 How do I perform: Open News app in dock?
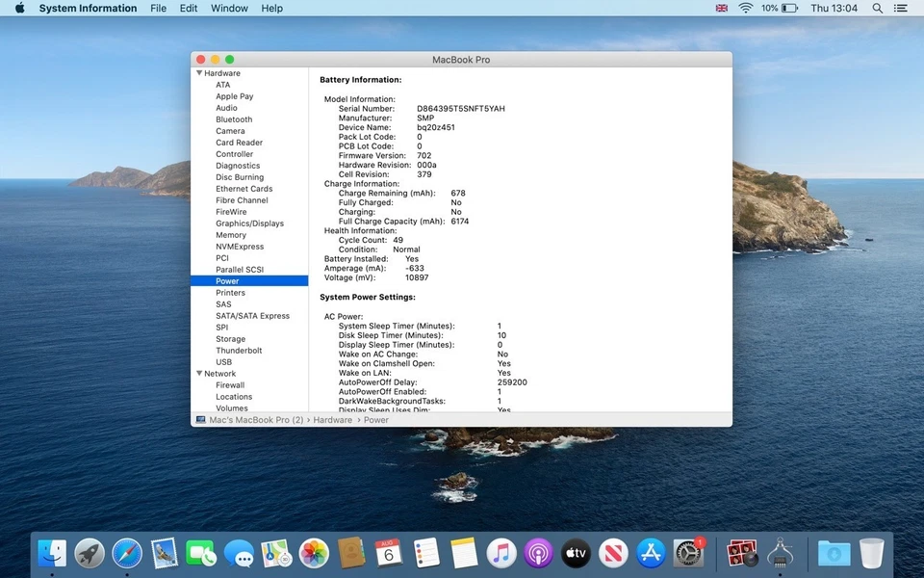(613, 554)
